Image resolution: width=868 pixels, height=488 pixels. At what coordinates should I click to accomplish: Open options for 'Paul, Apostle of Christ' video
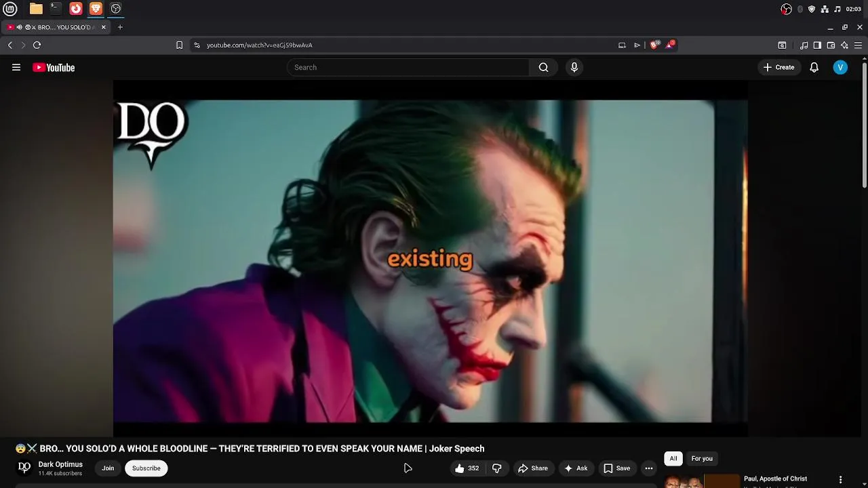pyautogui.click(x=840, y=480)
